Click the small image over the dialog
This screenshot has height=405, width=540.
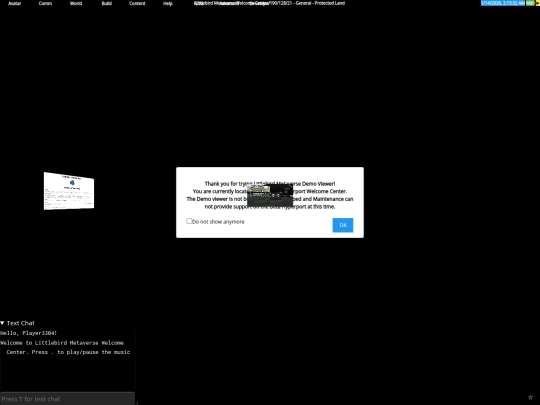270,195
